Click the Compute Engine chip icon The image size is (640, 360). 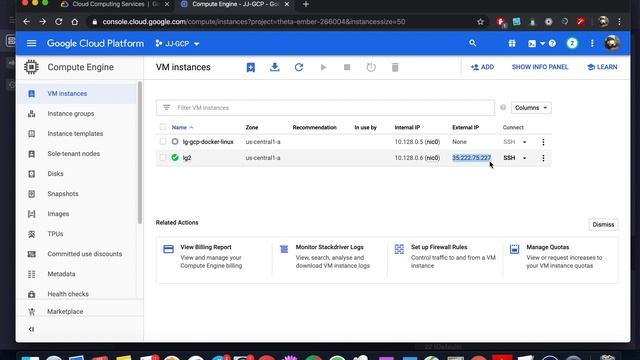tap(31, 67)
